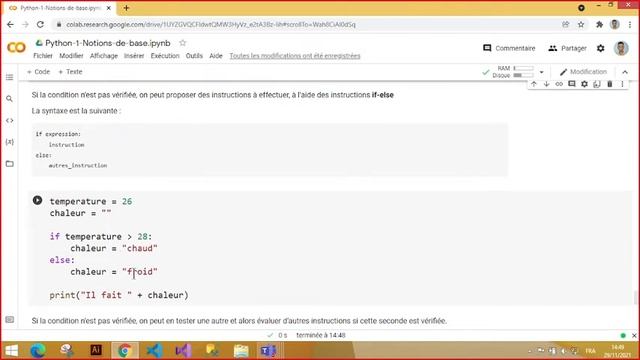This screenshot has height=360, width=640.
Task: Open Visual Studio Code from taskbar
Action: (x=154, y=351)
